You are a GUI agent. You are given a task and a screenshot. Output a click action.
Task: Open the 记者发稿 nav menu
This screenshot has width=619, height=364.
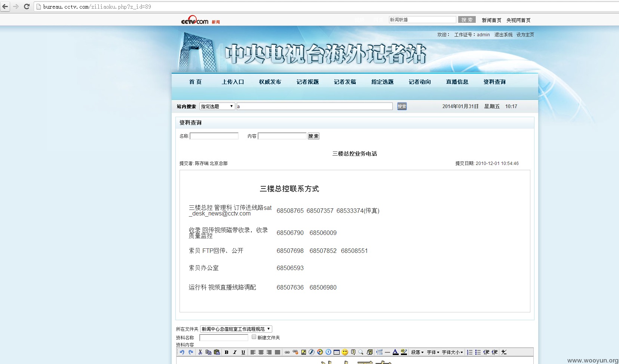(x=345, y=82)
